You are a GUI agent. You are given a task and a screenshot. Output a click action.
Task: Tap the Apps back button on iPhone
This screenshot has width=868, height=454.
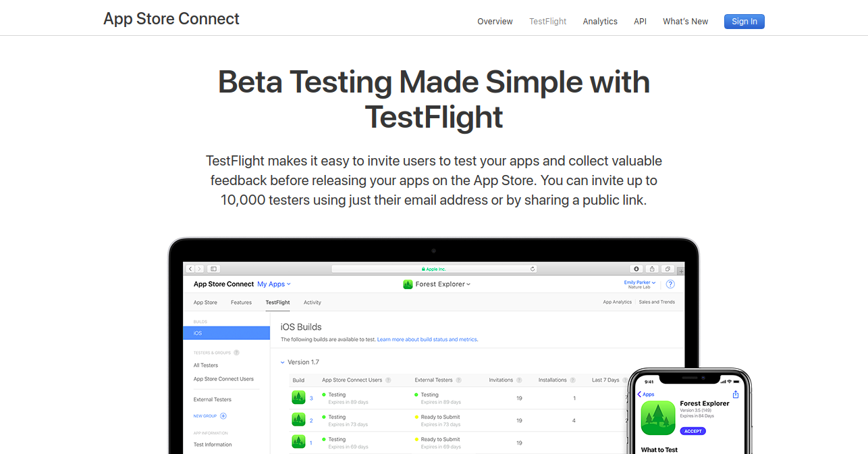(646, 395)
